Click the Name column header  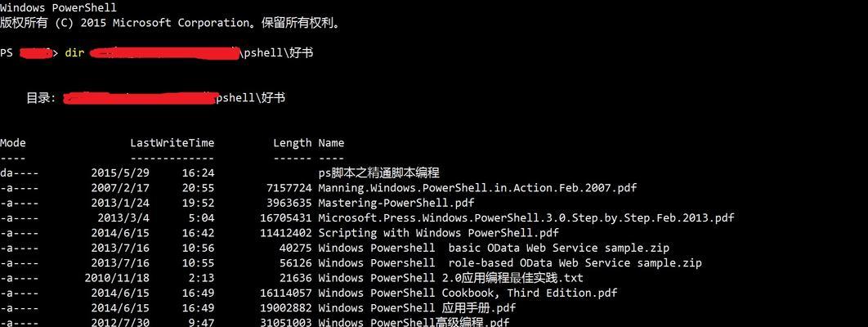[331, 143]
